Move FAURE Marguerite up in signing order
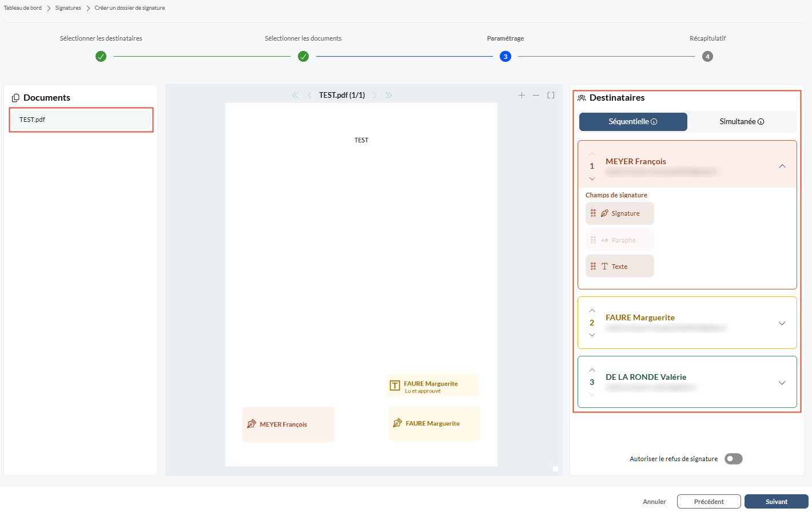 [592, 311]
